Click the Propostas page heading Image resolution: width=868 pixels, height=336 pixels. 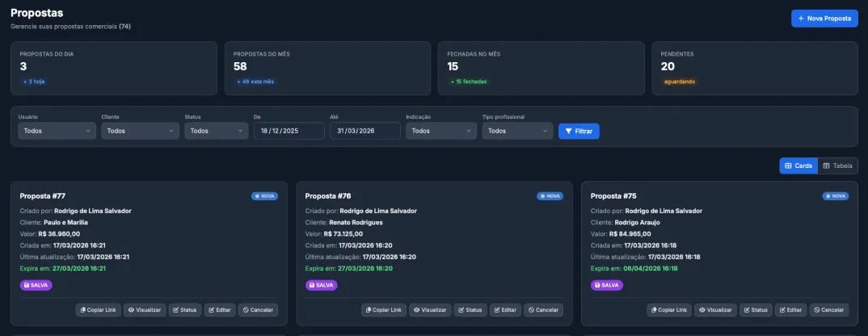pos(36,13)
